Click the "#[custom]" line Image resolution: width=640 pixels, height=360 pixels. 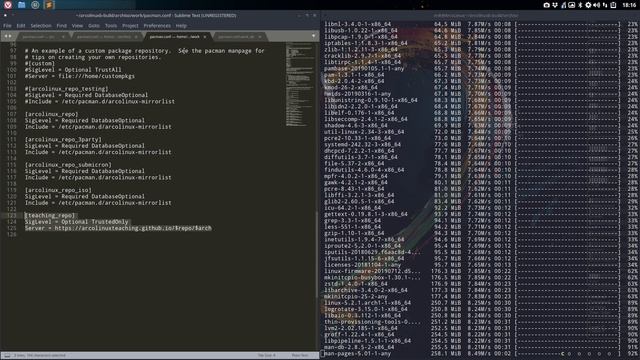point(40,64)
